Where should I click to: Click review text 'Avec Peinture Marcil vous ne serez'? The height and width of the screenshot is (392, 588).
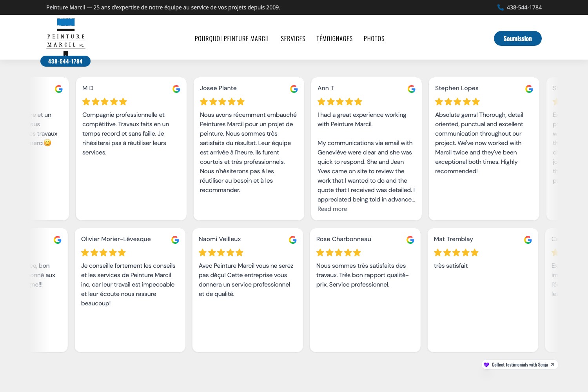click(246, 280)
